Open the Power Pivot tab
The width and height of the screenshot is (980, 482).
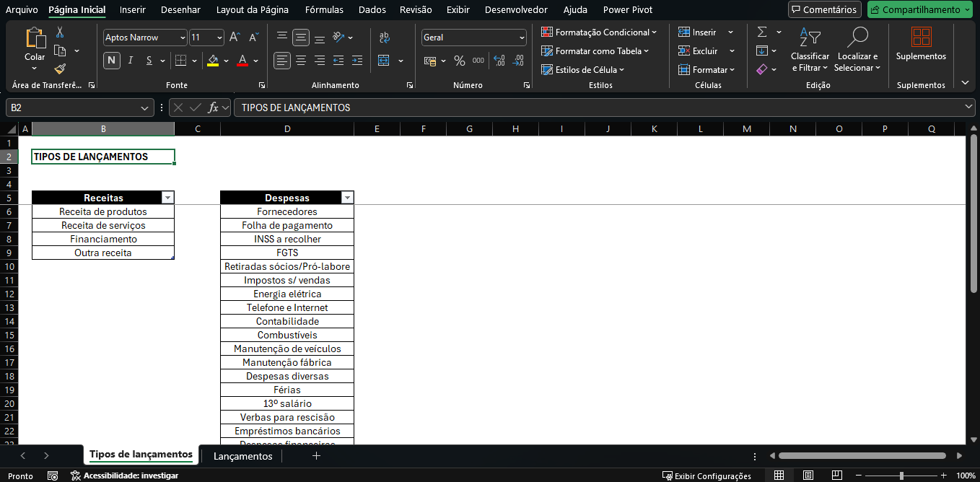[x=628, y=10]
